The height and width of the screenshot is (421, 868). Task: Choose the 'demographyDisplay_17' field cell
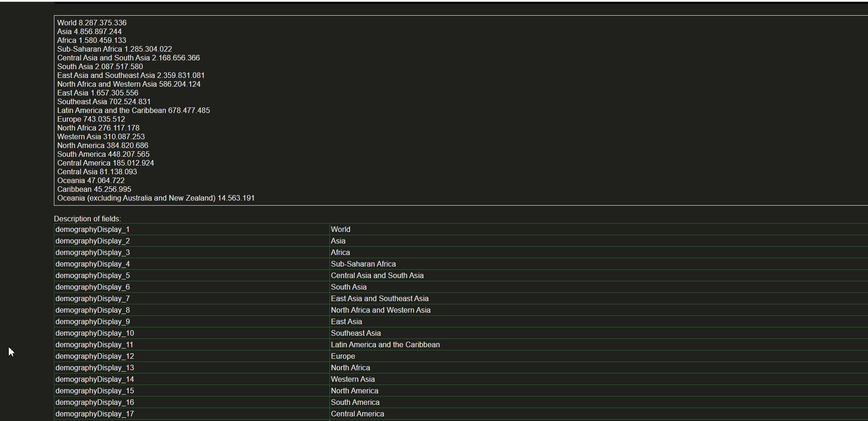pos(192,414)
